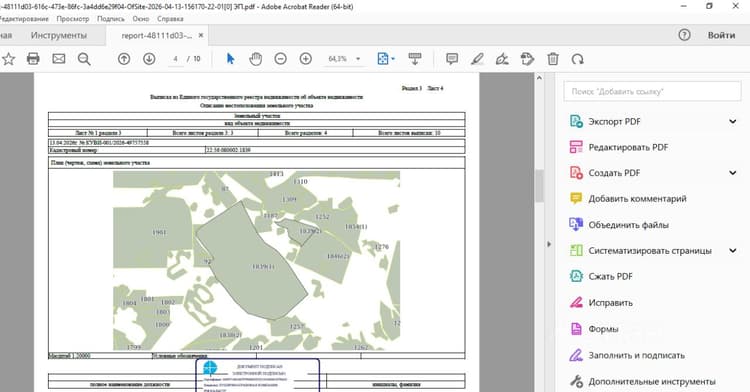Image resolution: width=750 pixels, height=392 pixels.
Task: Expand Систематизировать страницы chevron
Action: [x=732, y=250]
